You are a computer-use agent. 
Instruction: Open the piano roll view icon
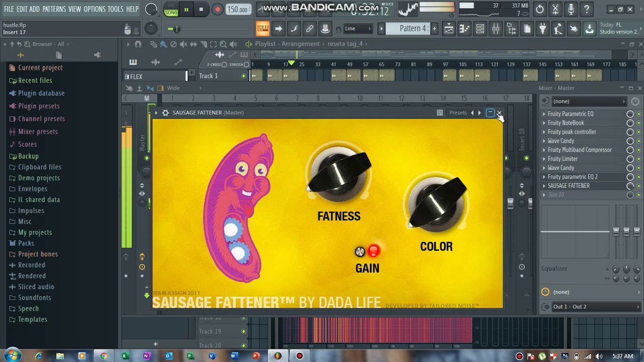[464, 29]
